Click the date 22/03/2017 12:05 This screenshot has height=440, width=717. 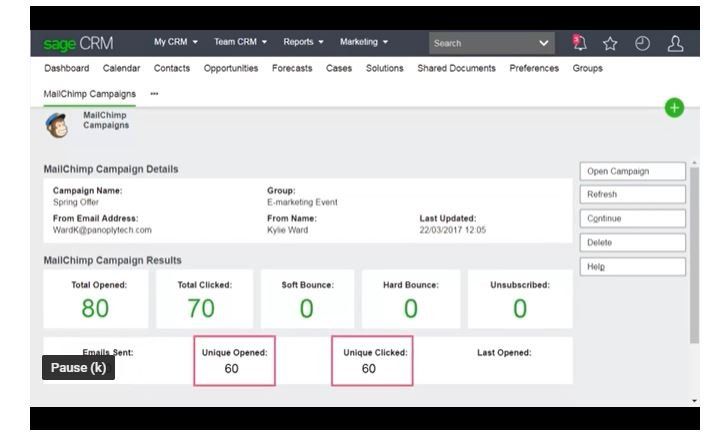tap(453, 230)
